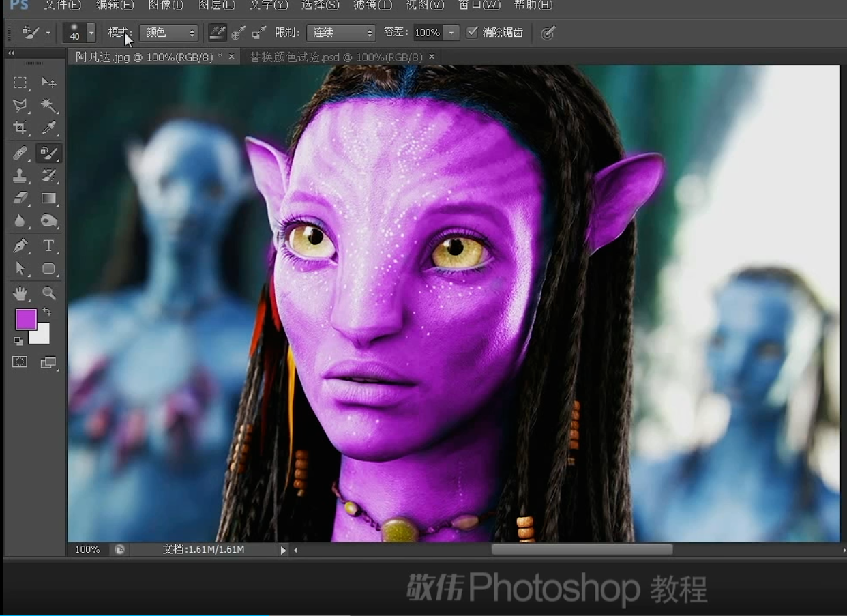Screen dimensions: 847x616
Task: Select the History Brush tool
Action: pos(48,175)
